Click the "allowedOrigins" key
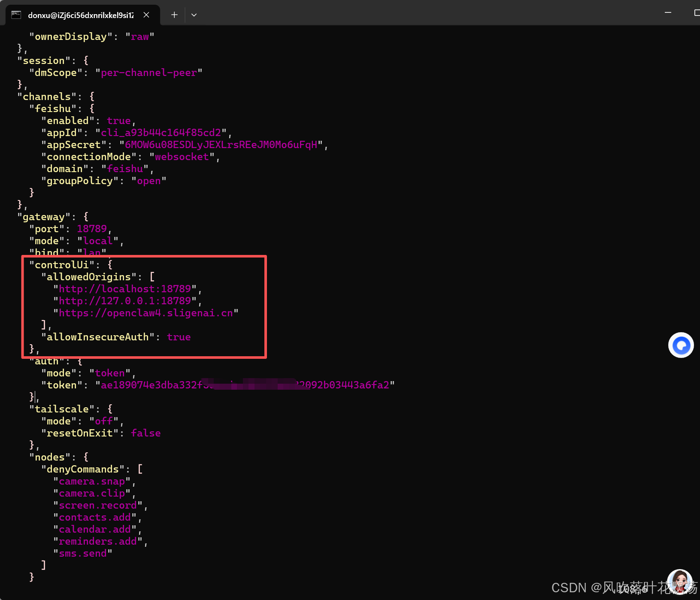Screen dimensions: 700x600 pyautogui.click(x=88, y=277)
